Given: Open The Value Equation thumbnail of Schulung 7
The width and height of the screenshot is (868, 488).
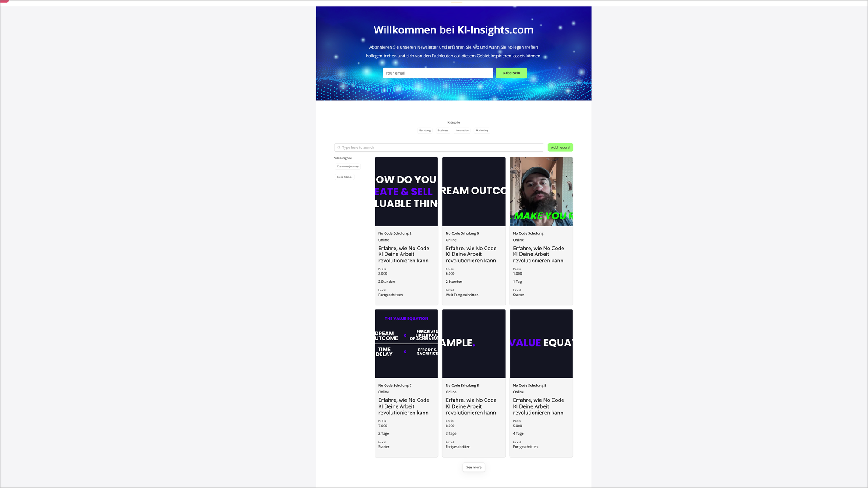Looking at the screenshot, I should click(x=406, y=344).
